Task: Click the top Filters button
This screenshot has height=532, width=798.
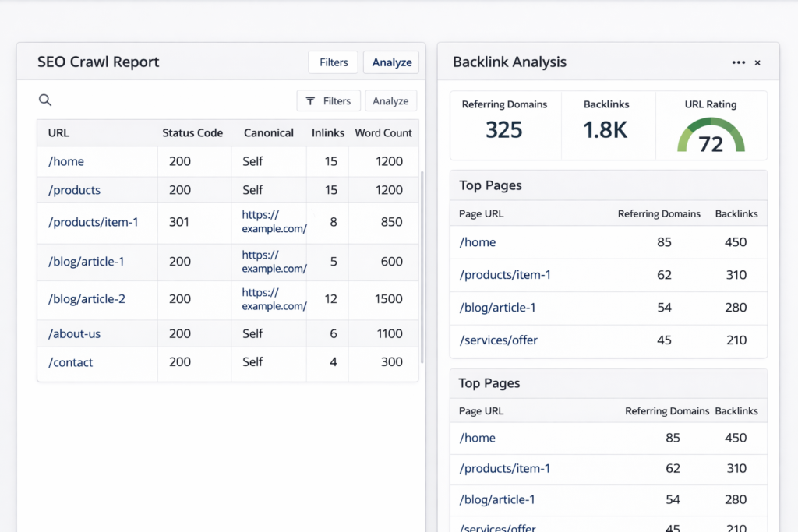Action: coord(333,62)
